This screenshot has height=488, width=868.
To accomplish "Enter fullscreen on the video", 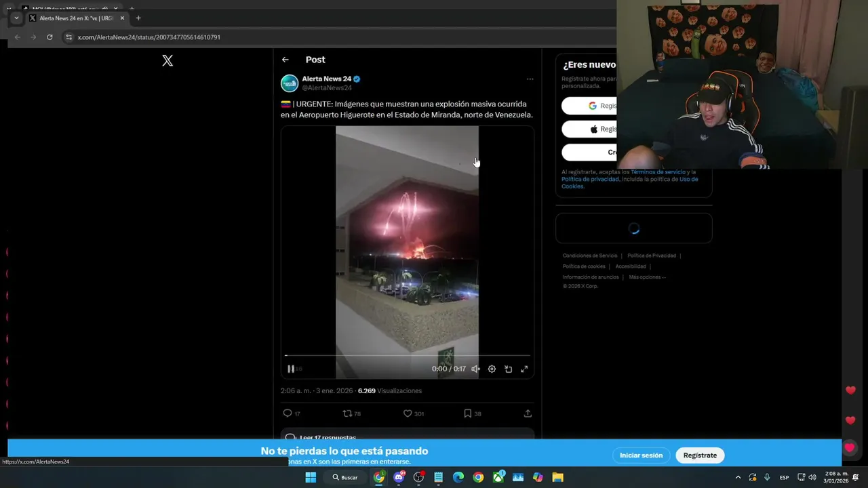I will (x=524, y=369).
